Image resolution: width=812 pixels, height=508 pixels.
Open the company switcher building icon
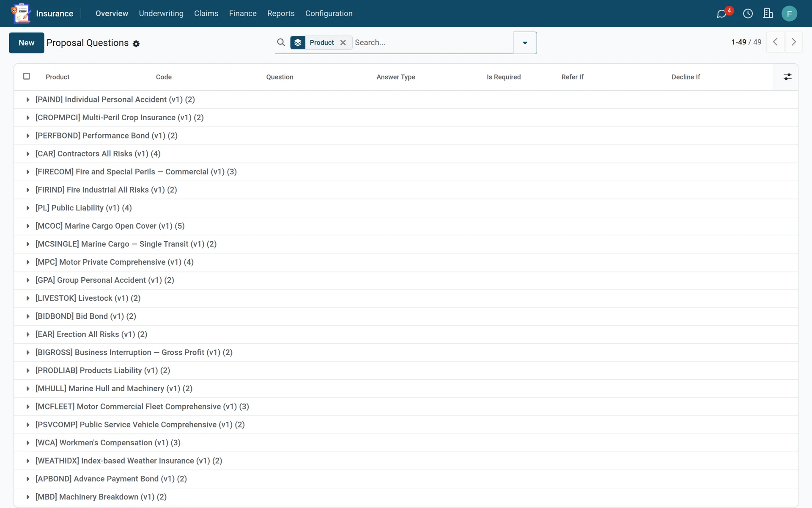768,14
